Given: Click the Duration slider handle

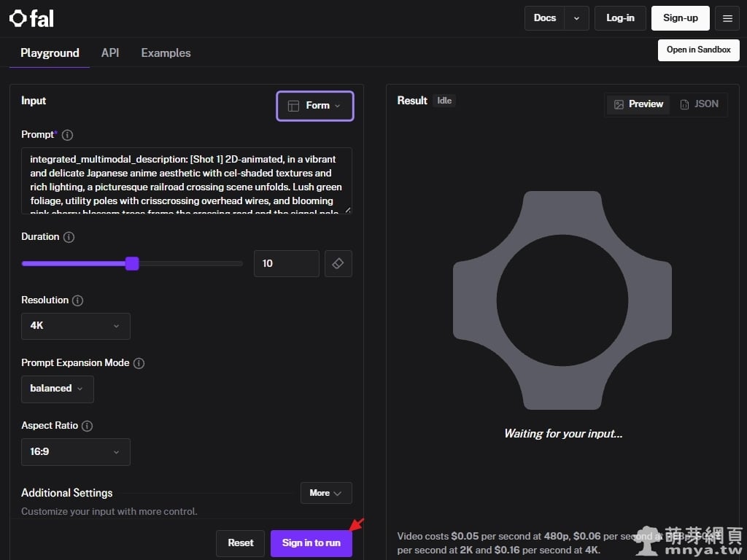Looking at the screenshot, I should pos(132,263).
